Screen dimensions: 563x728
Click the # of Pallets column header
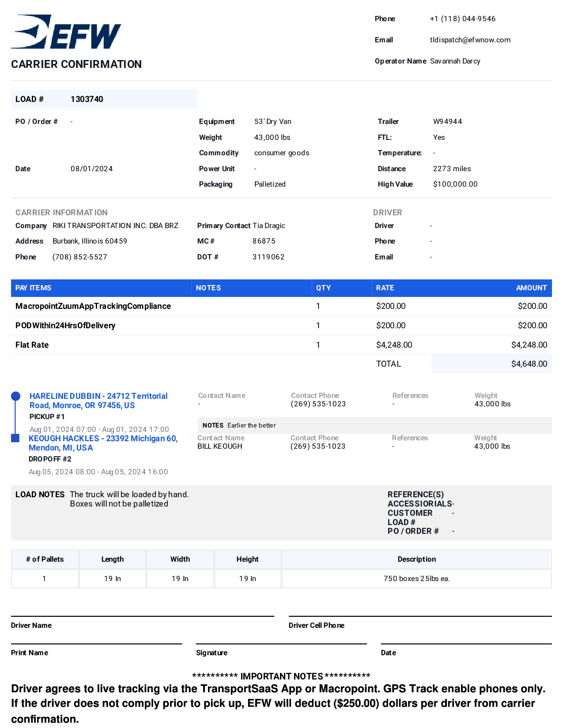[x=45, y=559]
